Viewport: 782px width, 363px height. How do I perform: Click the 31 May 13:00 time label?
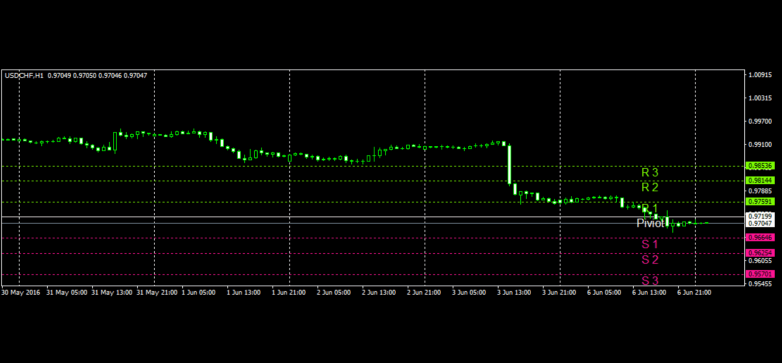[x=112, y=293]
